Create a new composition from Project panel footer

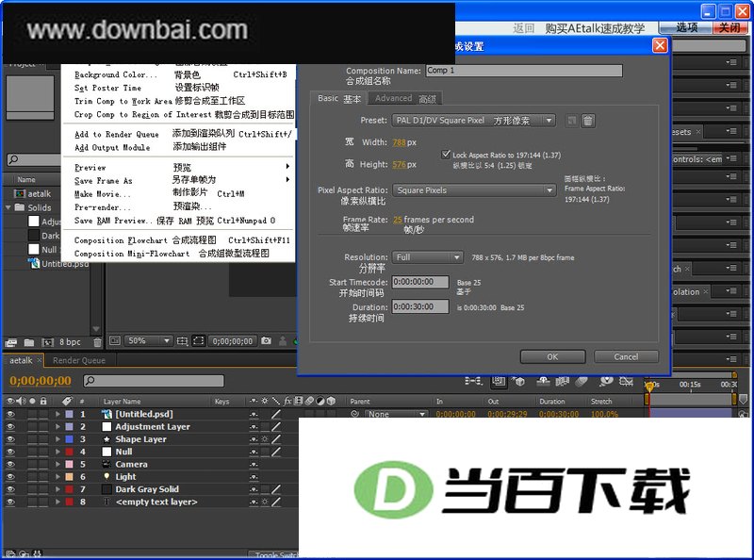47,342
